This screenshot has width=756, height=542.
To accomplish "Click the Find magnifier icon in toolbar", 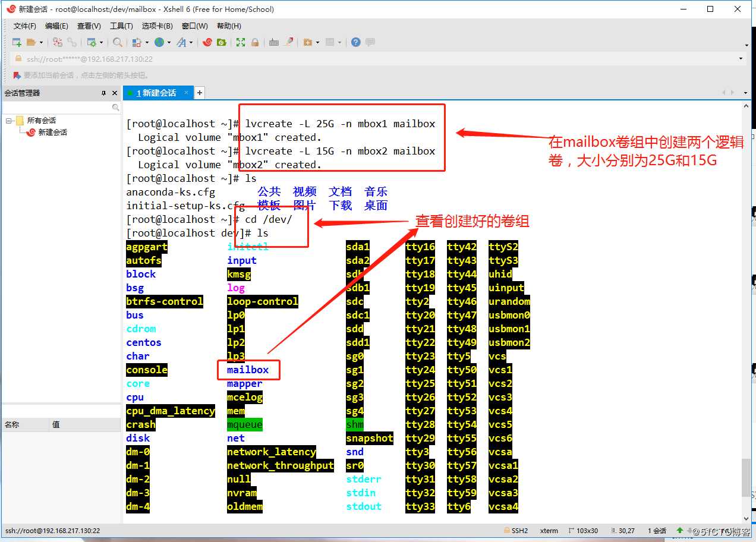I will 117,42.
